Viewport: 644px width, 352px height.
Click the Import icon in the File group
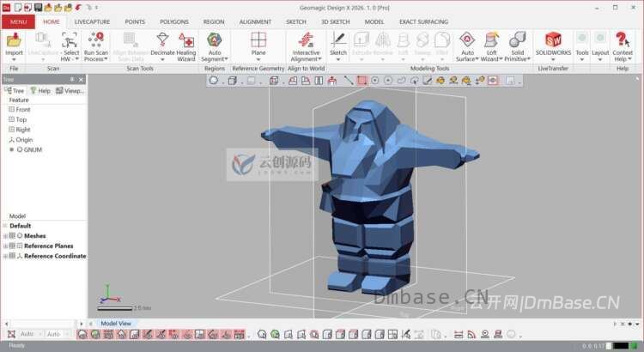pos(14,40)
